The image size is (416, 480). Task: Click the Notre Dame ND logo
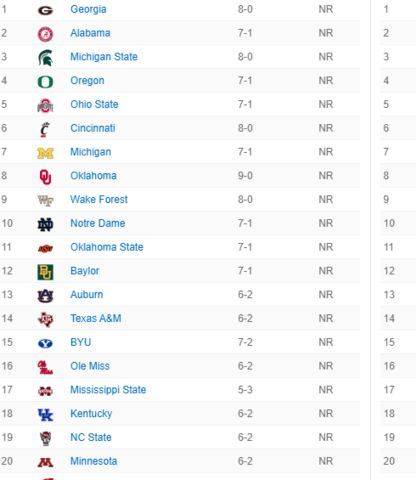coord(45,224)
